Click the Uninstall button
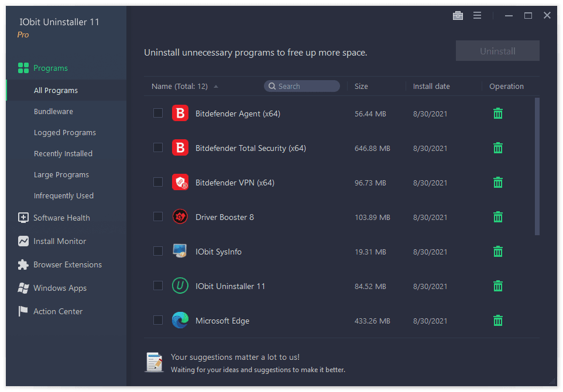 pos(497,51)
